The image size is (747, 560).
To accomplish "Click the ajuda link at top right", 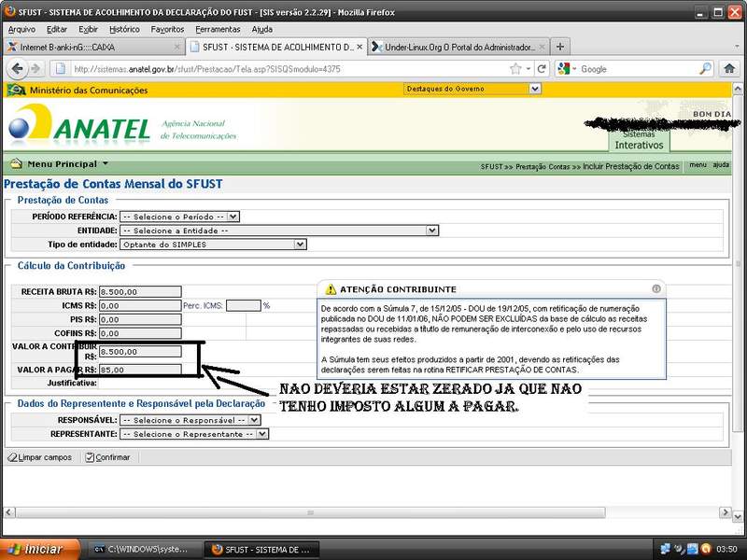I will [x=721, y=165].
